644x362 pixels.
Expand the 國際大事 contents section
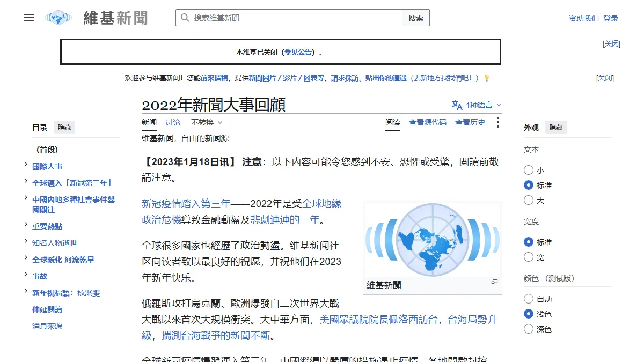pyautogui.click(x=26, y=165)
